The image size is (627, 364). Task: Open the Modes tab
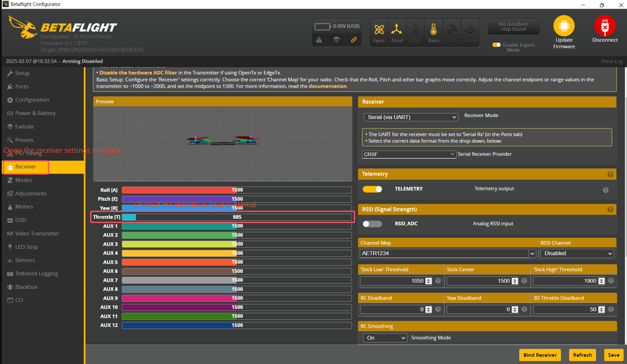click(43, 180)
